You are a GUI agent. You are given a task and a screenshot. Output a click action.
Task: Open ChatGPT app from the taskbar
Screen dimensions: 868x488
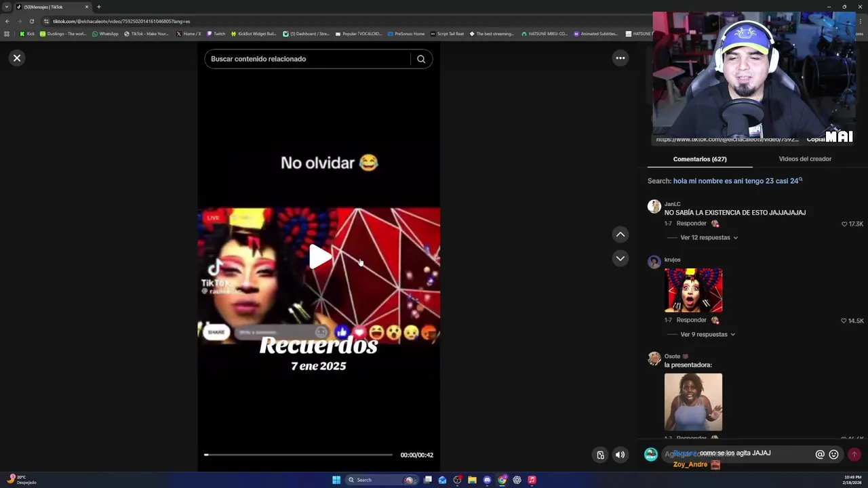[517, 480]
